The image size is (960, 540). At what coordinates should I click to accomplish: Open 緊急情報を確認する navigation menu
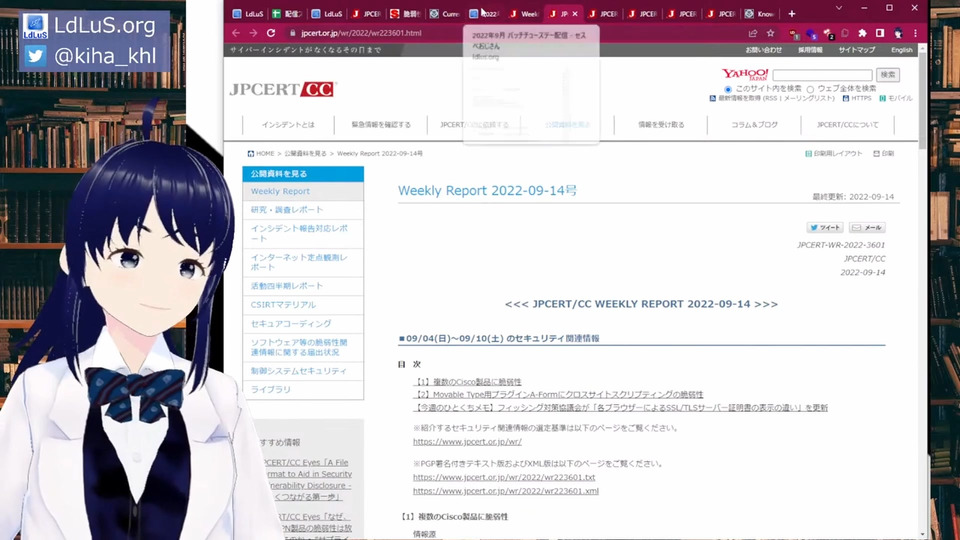coord(381,125)
